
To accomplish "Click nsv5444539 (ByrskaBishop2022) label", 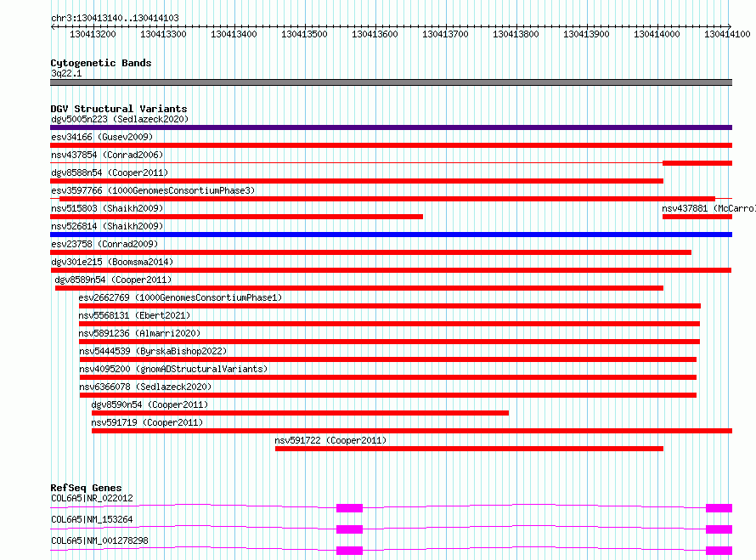I will [153, 351].
